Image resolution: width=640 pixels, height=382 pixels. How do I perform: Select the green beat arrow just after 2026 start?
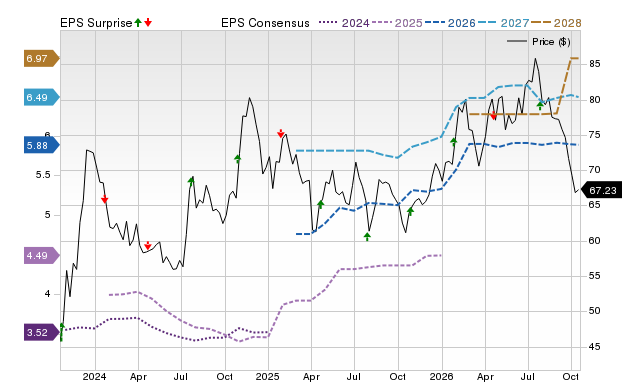click(x=454, y=142)
